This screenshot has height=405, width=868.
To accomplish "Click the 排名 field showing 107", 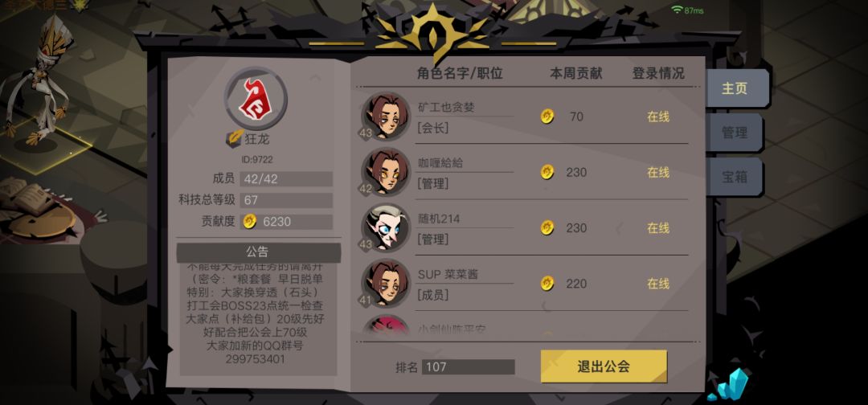I will click(468, 366).
